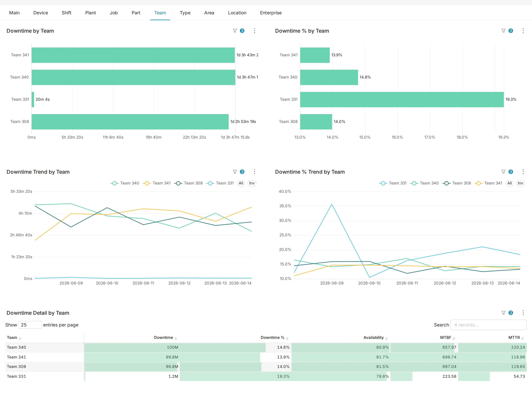The image size is (532, 412).
Task: Click the filter count badge on Downtime Detail by Team
Action: point(511,313)
